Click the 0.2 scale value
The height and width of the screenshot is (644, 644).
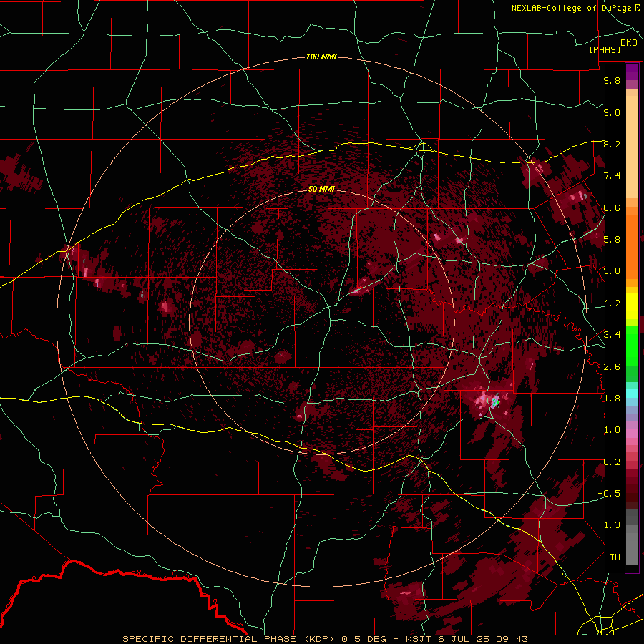tap(612, 462)
